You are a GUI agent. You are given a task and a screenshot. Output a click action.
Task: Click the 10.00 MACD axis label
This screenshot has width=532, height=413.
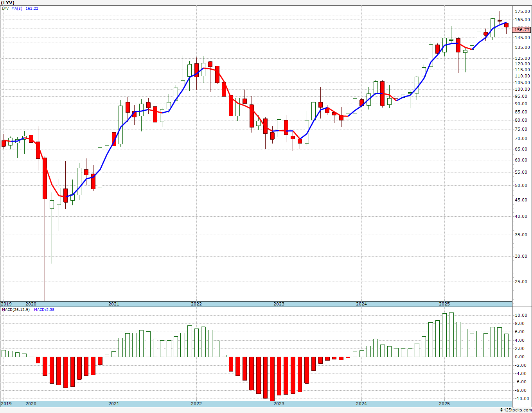click(x=521, y=315)
